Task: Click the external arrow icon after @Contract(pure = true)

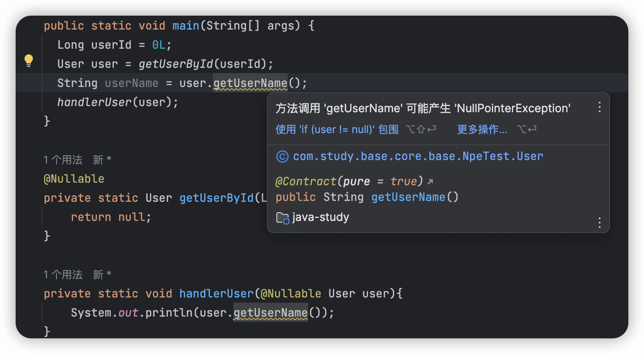Action: click(430, 181)
